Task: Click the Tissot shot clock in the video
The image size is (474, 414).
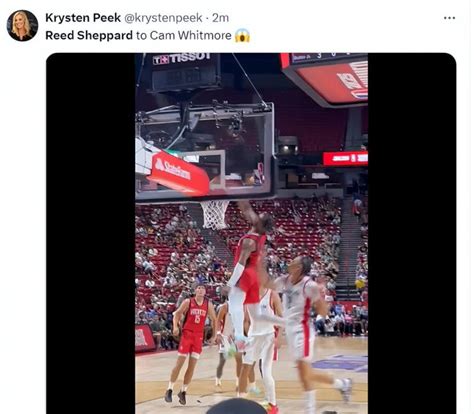Action: tap(185, 72)
